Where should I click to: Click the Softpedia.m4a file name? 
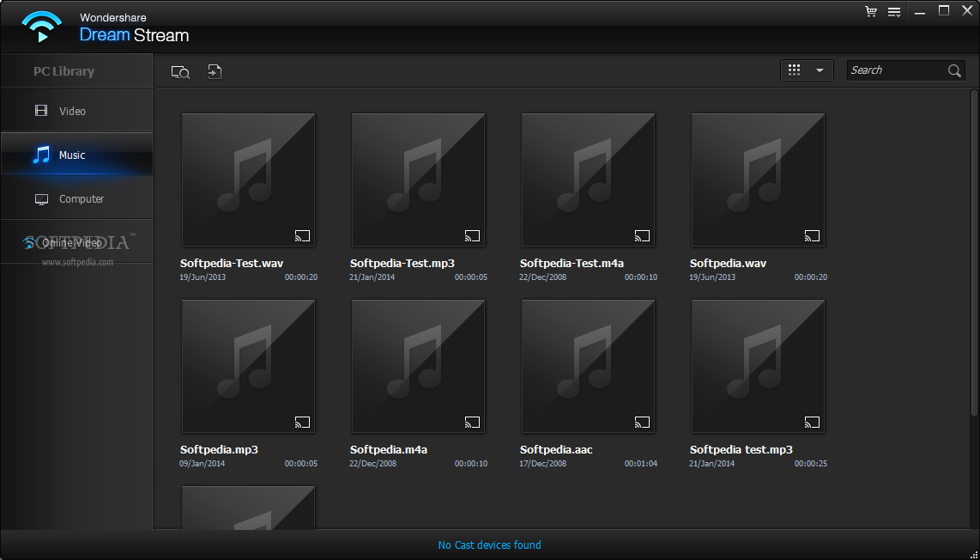pyautogui.click(x=389, y=450)
